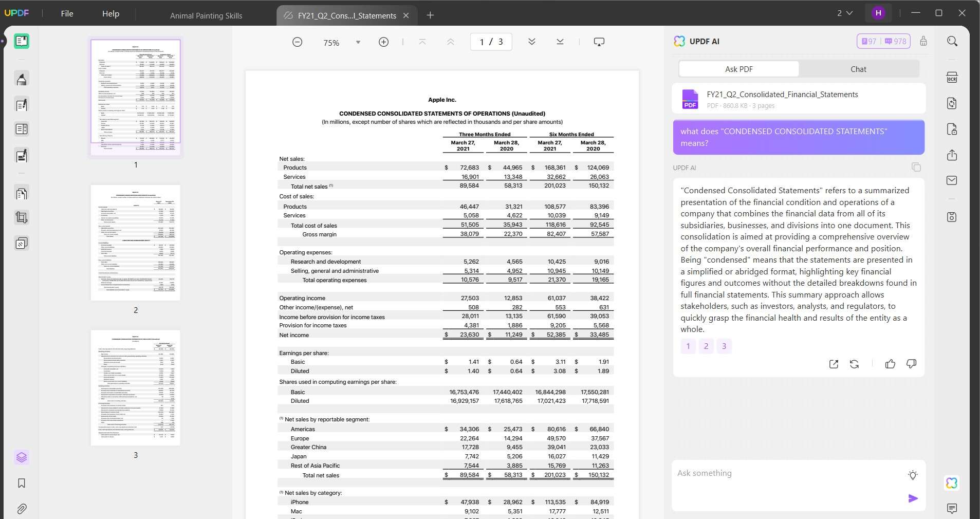Toggle the UPDF AI panel icon
The image size is (980, 519).
pos(952,483)
